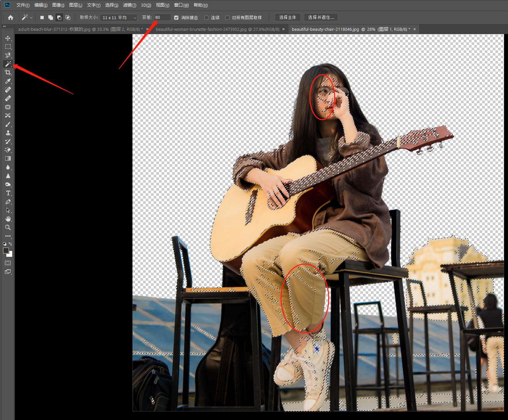Image resolution: width=508 pixels, height=420 pixels.
Task: Select the Crop tool
Action: tap(8, 72)
